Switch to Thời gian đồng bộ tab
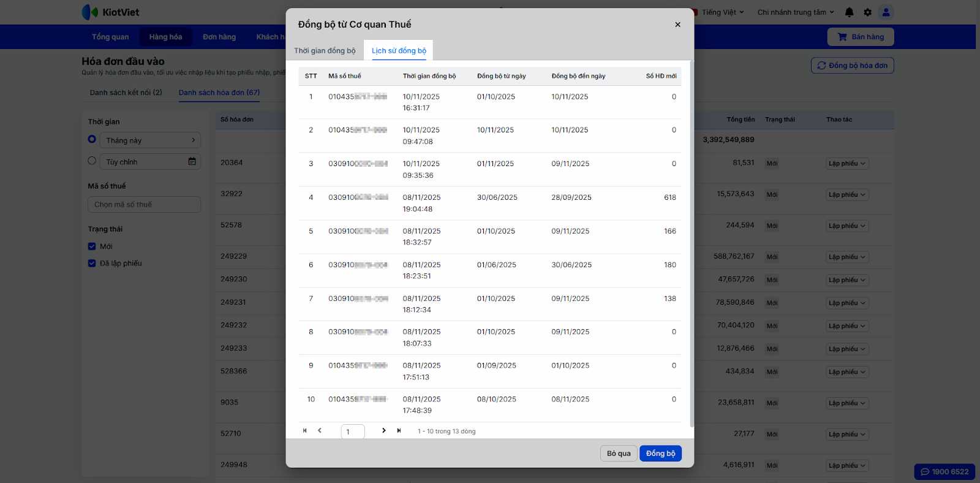980x483 pixels. [x=325, y=51]
